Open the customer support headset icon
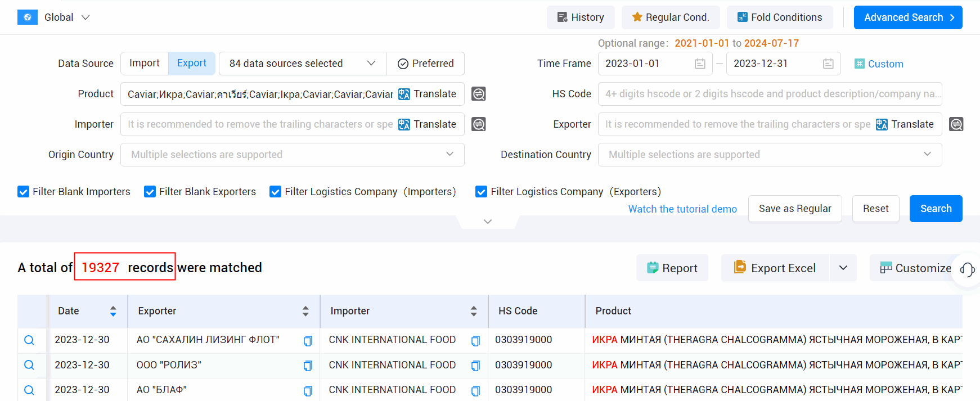Screen dimensions: 980x401 coord(967,269)
